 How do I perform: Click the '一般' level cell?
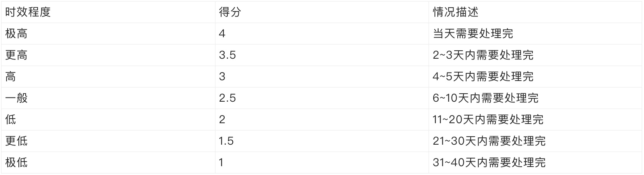(x=16, y=98)
